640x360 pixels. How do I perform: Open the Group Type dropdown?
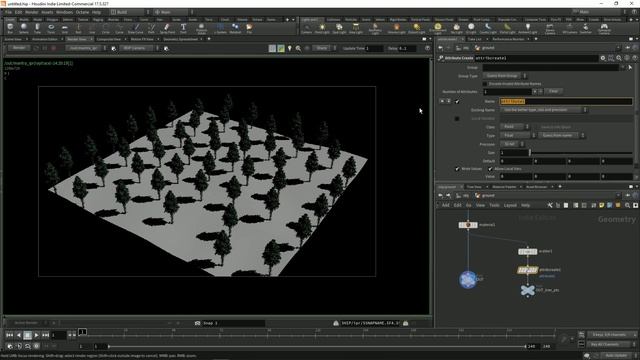coord(504,76)
